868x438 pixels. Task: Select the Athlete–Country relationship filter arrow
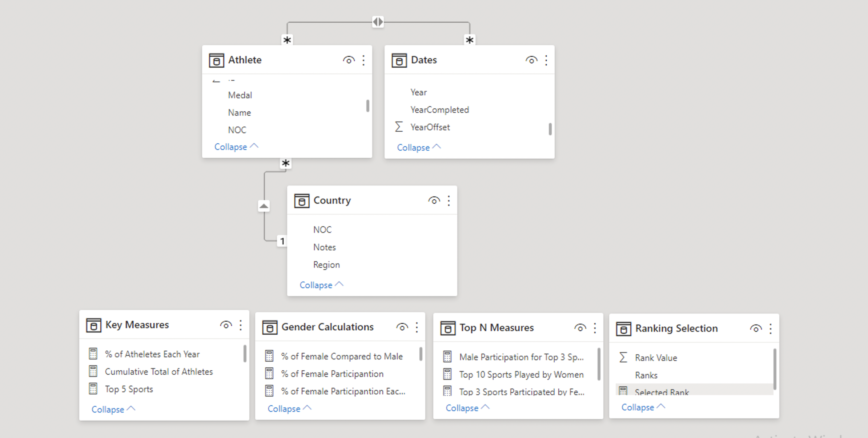(264, 206)
